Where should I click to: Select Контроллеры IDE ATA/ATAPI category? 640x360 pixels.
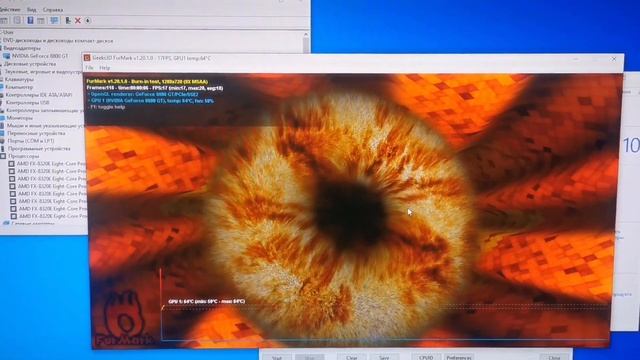pyautogui.click(x=38, y=95)
